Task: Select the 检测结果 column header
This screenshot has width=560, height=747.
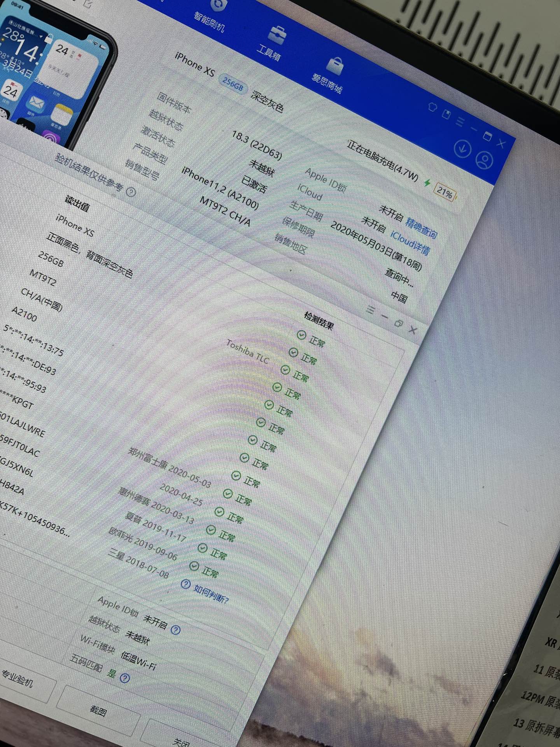Action: coord(319,321)
